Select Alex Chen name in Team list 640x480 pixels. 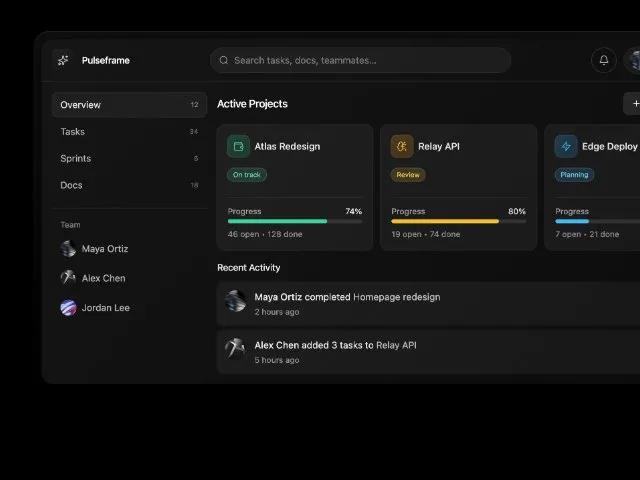pyautogui.click(x=104, y=278)
